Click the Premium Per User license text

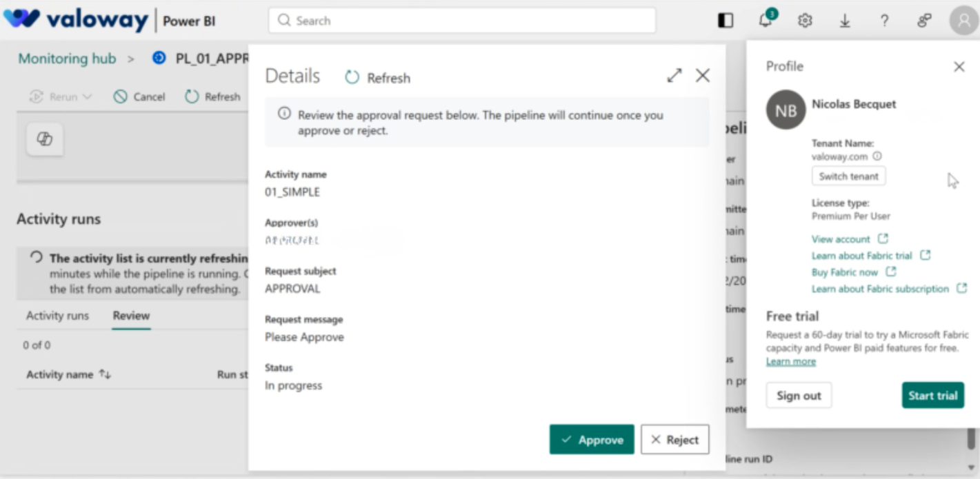click(851, 216)
